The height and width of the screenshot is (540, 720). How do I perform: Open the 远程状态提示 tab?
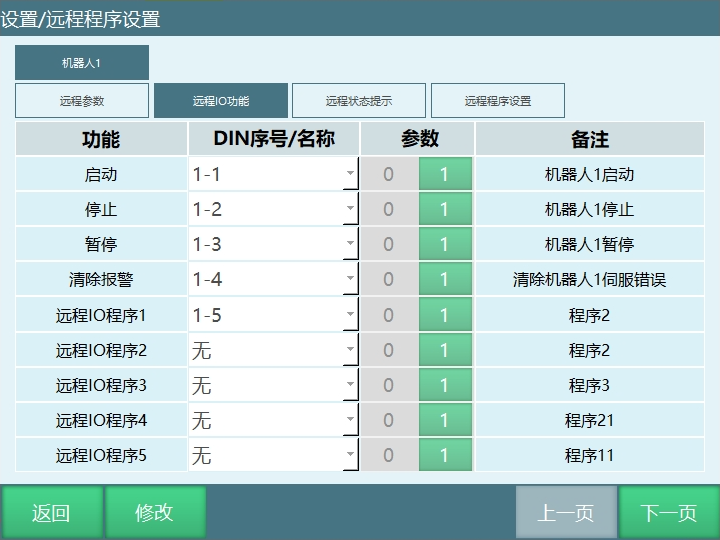click(x=358, y=101)
